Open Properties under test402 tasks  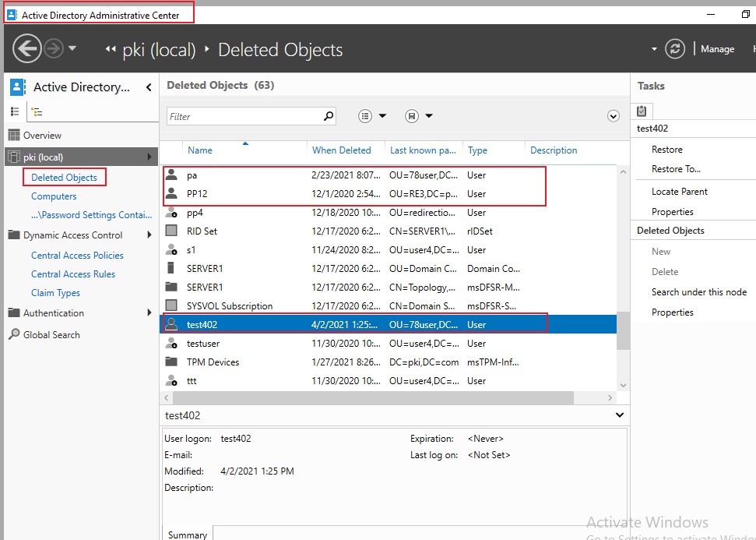coord(672,212)
